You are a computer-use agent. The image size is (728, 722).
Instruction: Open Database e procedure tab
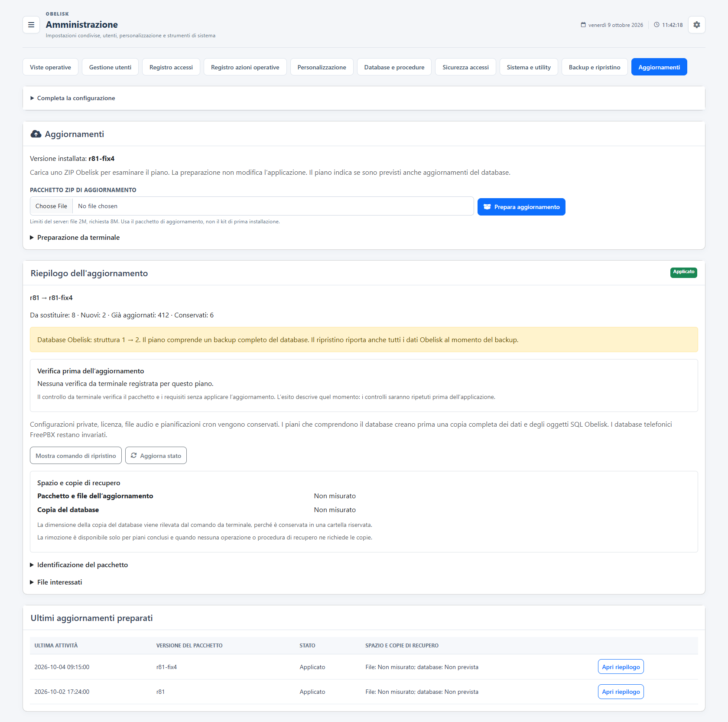(394, 67)
